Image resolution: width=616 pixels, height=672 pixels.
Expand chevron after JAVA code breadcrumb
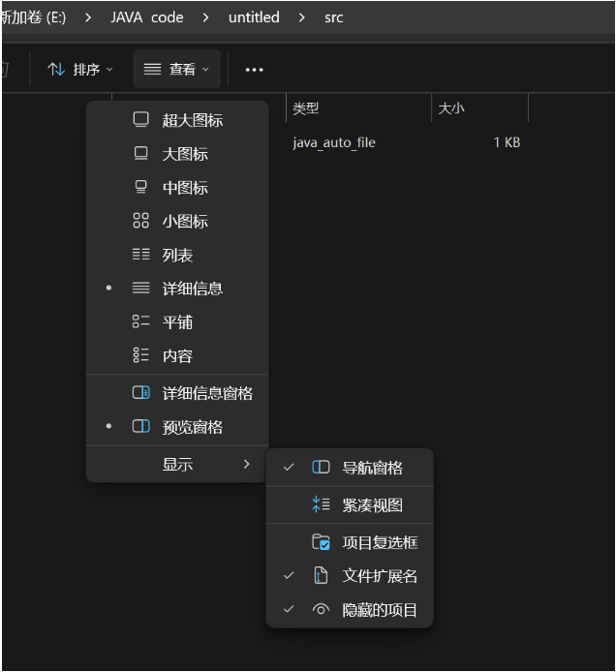pos(205,17)
